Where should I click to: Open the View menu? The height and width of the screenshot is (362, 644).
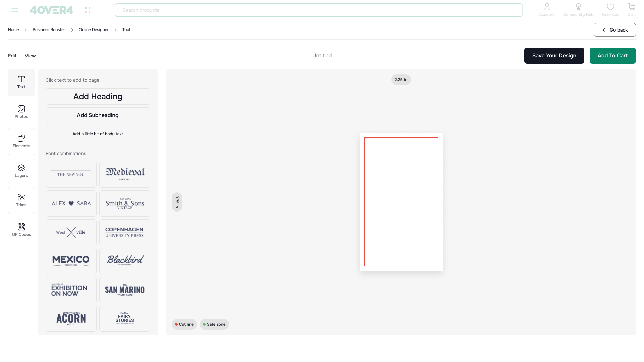click(30, 56)
